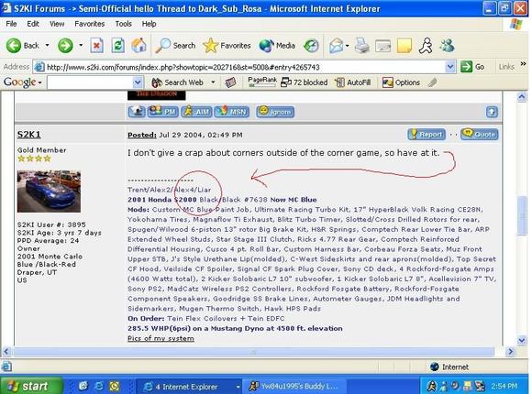Toggle the 72 blocked popup blocker
The width and height of the screenshot is (532, 394).
click(x=305, y=82)
